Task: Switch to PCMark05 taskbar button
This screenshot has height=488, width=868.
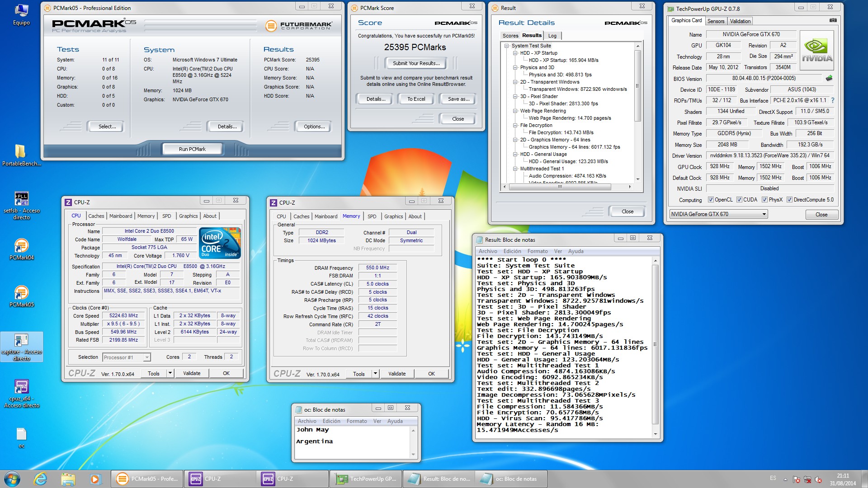Action: pyautogui.click(x=147, y=479)
